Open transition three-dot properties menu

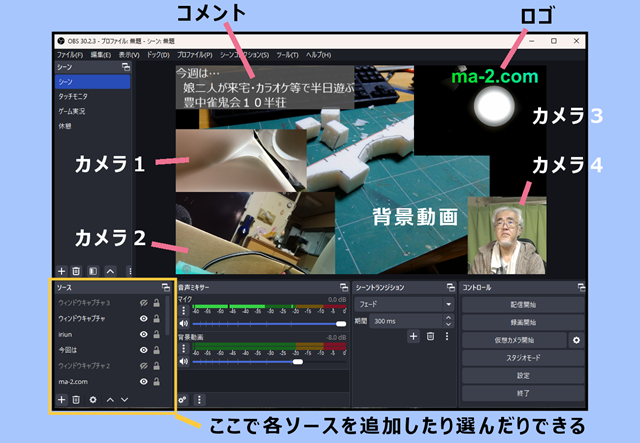[447, 336]
